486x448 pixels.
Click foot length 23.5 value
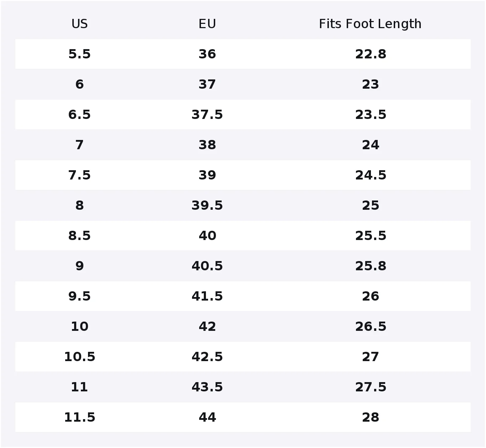pos(371,115)
